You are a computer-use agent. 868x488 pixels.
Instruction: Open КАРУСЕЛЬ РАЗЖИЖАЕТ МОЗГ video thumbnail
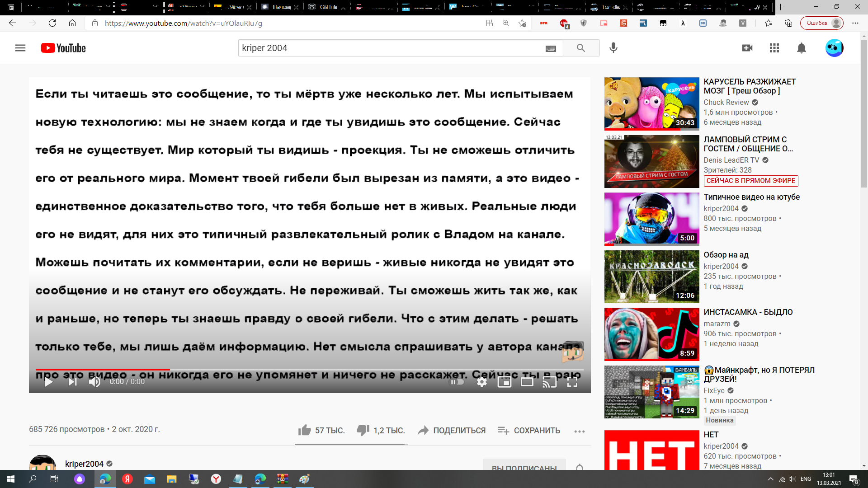coord(651,103)
